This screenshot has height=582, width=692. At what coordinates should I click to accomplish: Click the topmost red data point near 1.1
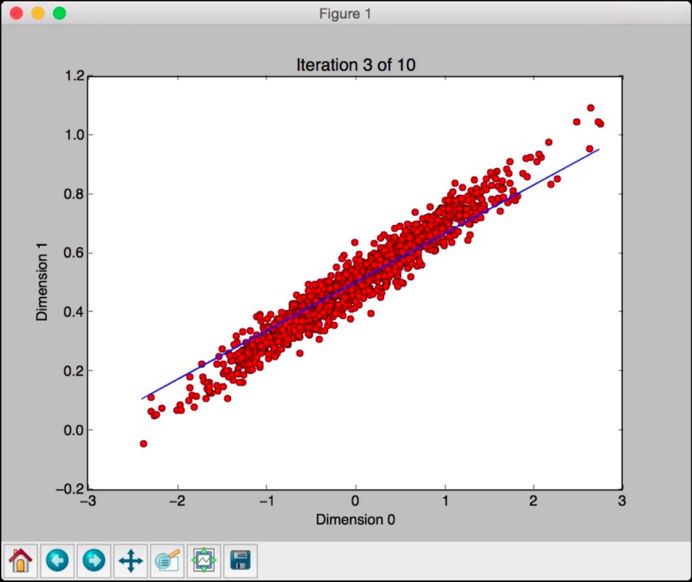point(590,108)
